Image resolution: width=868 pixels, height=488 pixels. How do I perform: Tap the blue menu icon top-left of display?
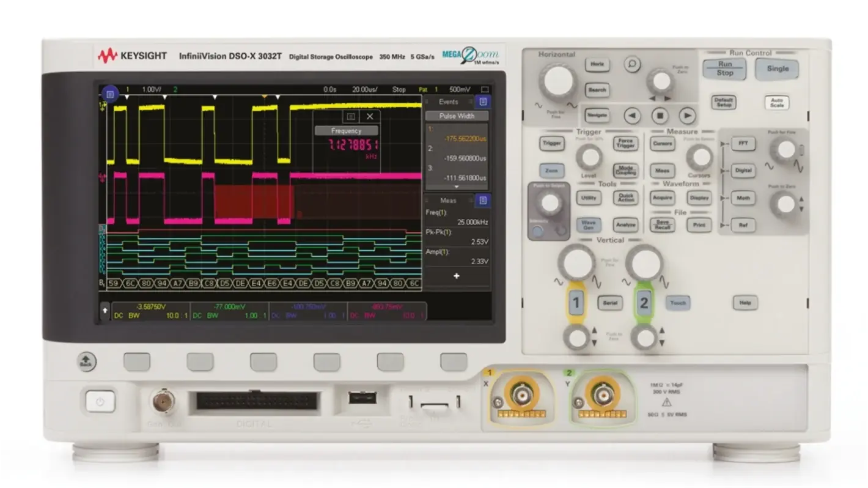[110, 94]
